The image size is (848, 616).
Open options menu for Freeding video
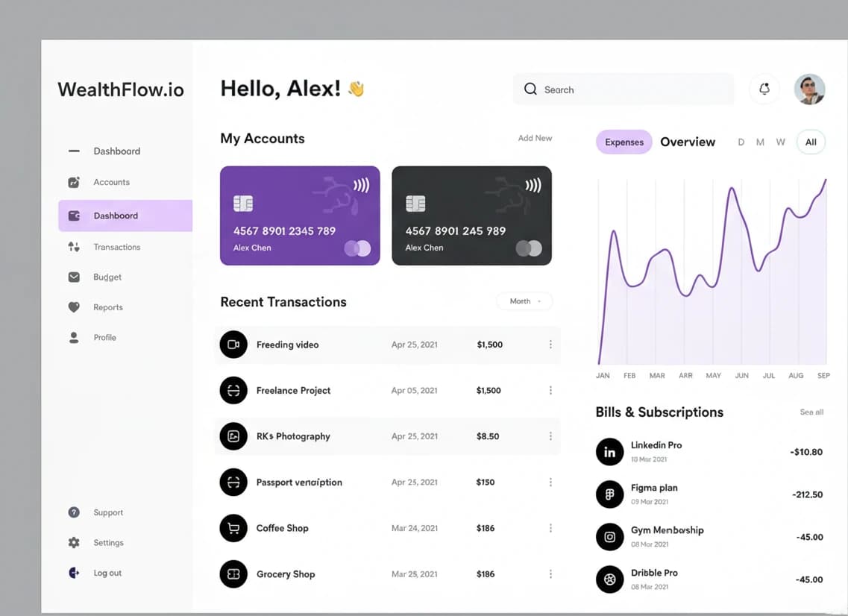click(x=550, y=345)
